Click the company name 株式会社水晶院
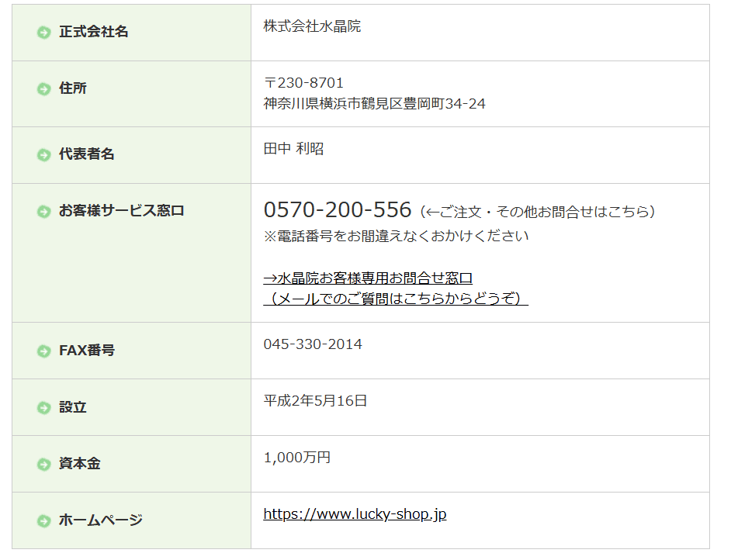The width and height of the screenshot is (731, 560). (312, 26)
